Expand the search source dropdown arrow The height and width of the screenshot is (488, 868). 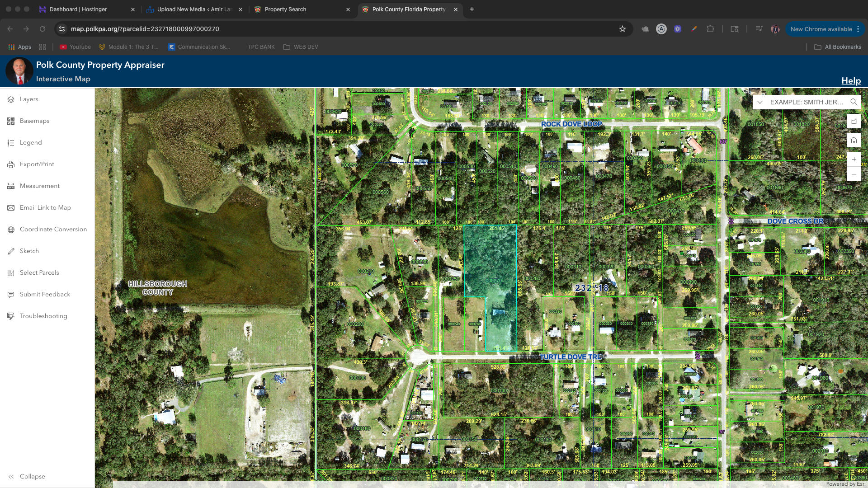coord(760,102)
